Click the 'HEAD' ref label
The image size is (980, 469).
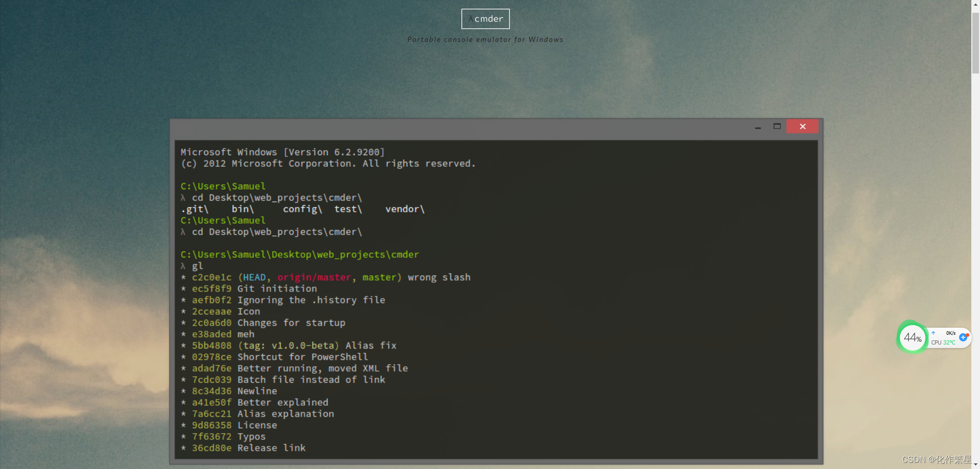tap(254, 278)
